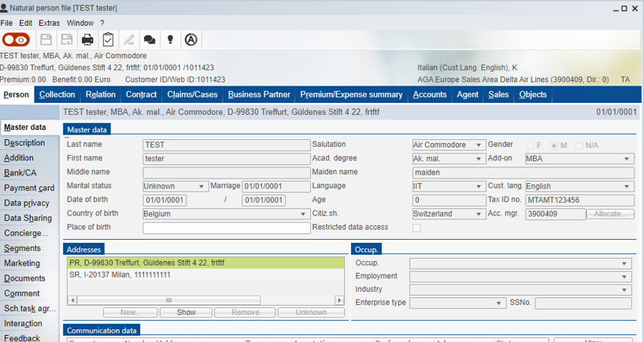Open the Window menu

(x=80, y=23)
